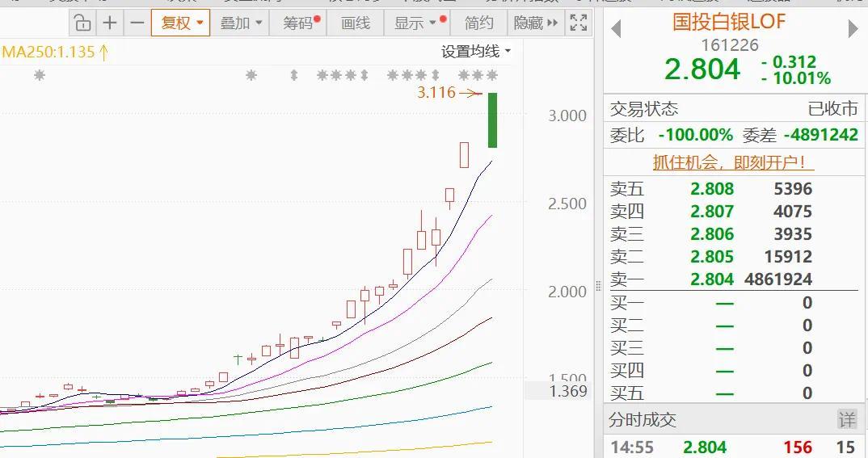
Task: Zoom in the chart with the plus icon
Action: tap(110, 23)
